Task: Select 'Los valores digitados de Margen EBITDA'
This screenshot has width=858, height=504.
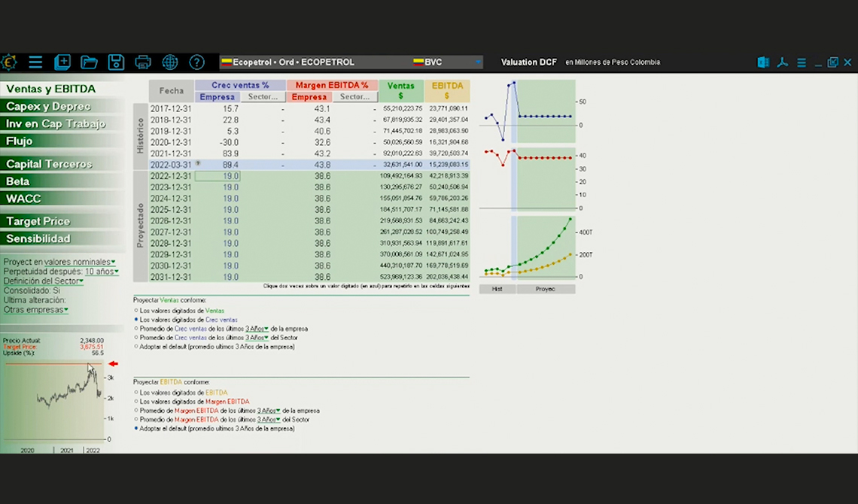Action: click(x=136, y=401)
